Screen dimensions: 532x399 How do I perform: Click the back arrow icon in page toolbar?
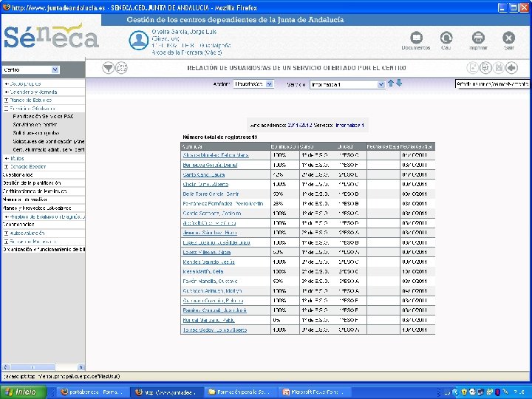[x=511, y=68]
